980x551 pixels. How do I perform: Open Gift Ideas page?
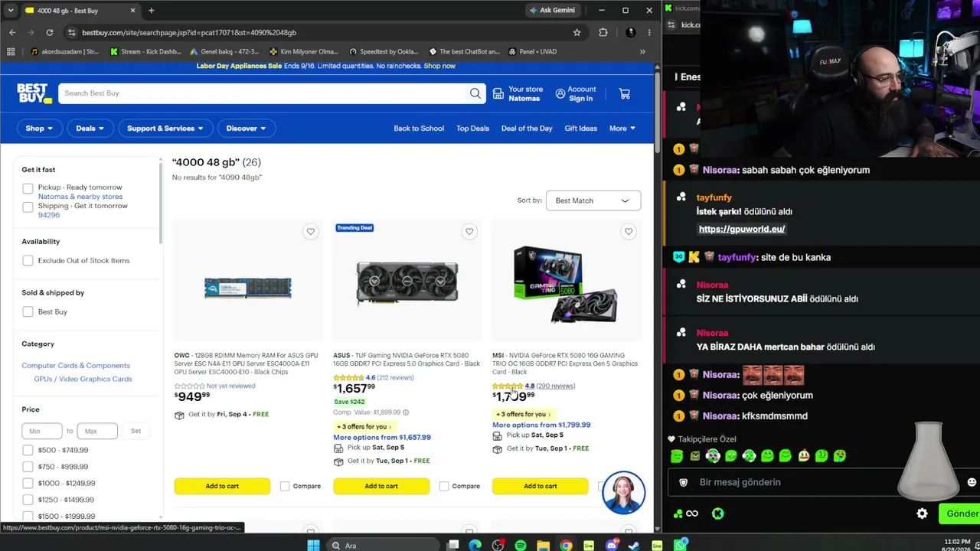pos(581,129)
